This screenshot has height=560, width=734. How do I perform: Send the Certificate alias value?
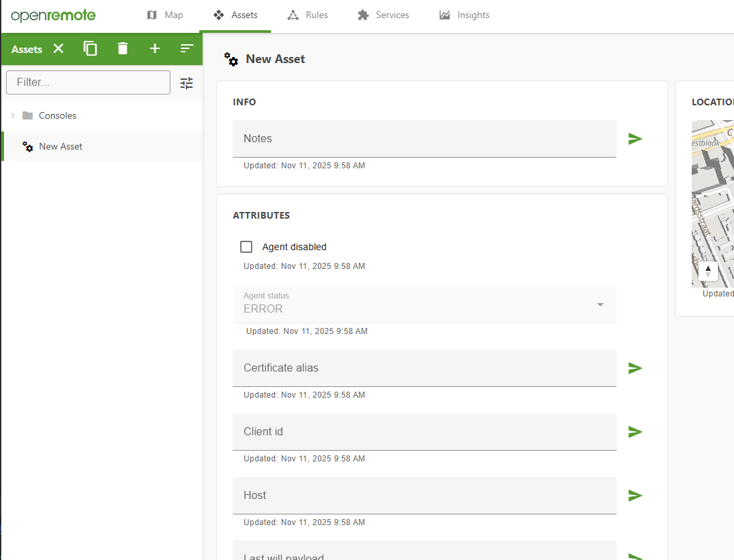(635, 368)
